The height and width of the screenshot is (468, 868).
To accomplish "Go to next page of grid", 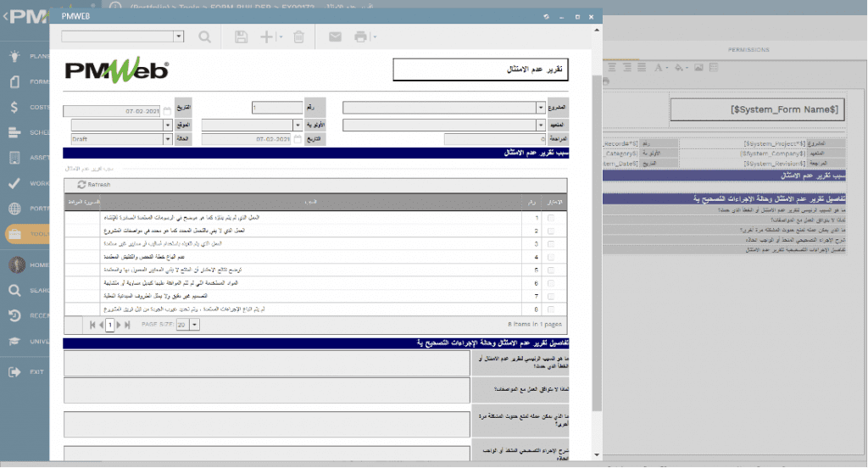I will 119,325.
